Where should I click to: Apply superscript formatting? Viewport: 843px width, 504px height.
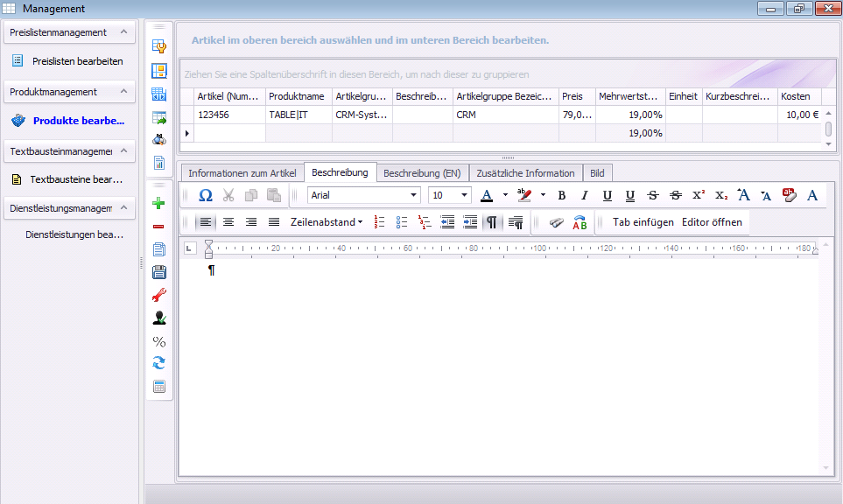point(699,196)
